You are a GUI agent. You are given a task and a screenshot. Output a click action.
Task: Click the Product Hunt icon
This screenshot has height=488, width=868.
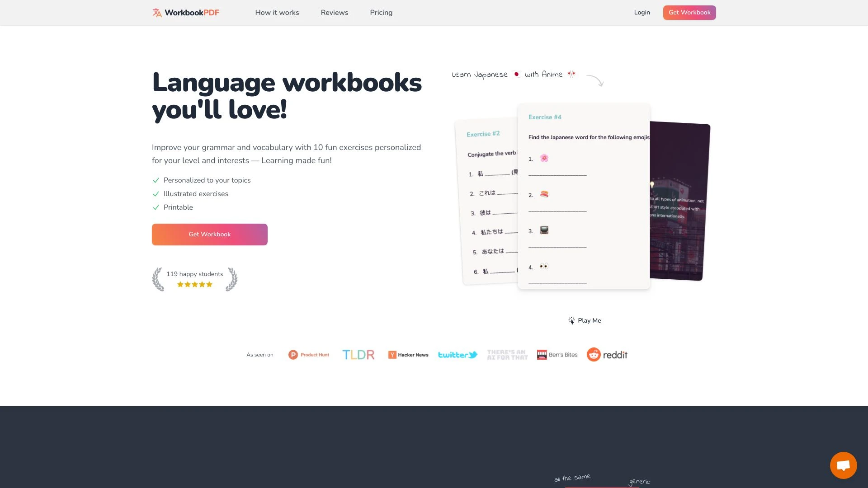[292, 354]
